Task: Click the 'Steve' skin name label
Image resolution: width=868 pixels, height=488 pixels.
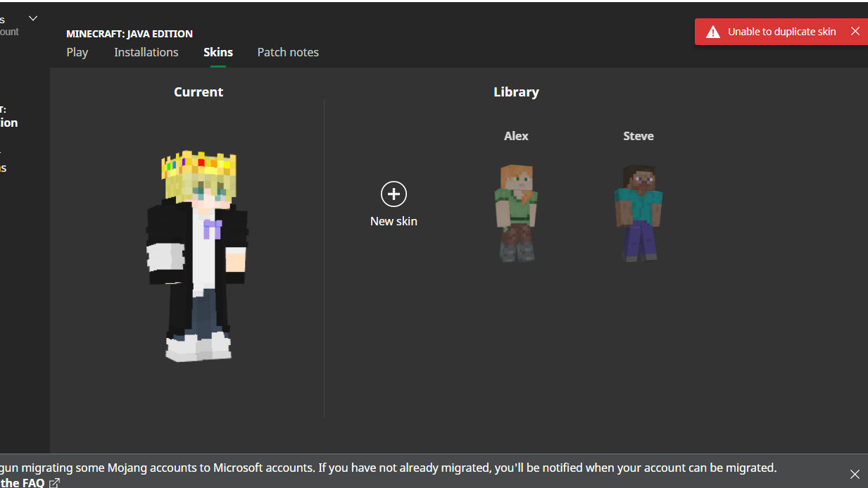Action: click(x=638, y=136)
